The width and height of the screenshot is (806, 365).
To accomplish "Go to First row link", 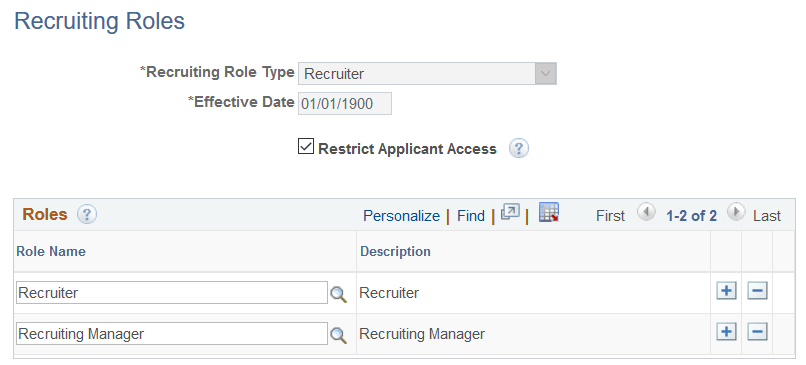I will tap(611, 216).
